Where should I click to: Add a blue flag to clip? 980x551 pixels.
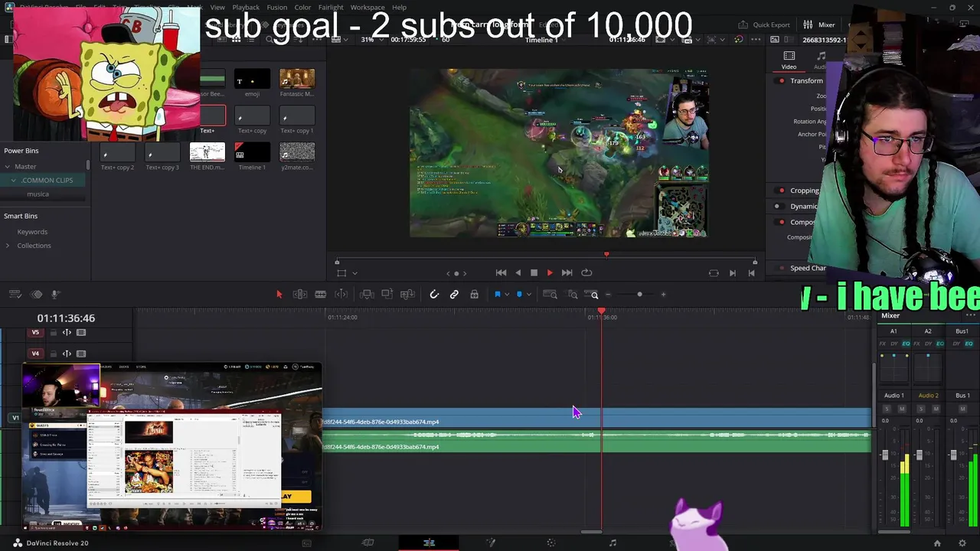coord(497,295)
